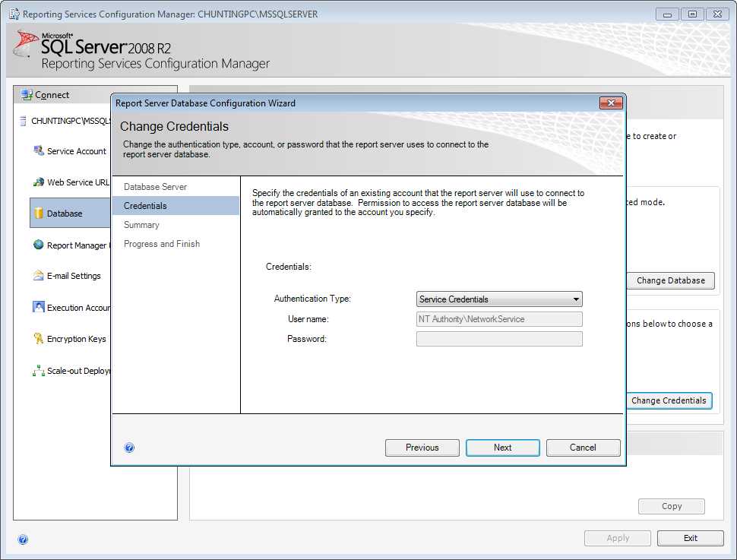This screenshot has height=560, width=737.
Task: Open the Authentication Type dropdown
Action: 499,299
